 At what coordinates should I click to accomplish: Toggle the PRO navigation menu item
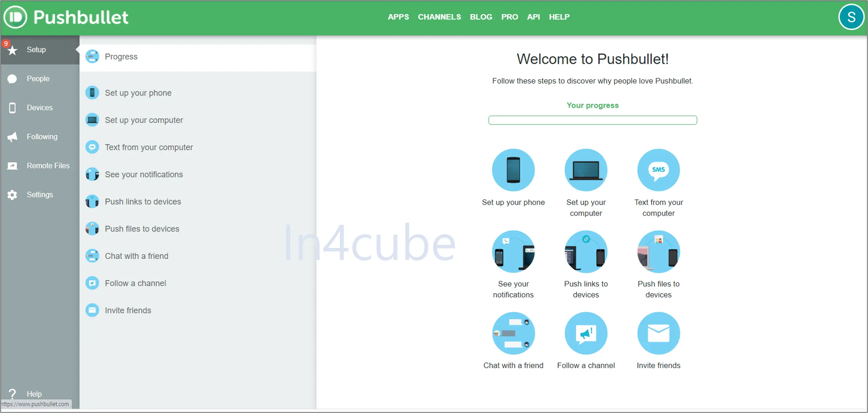[x=508, y=17]
